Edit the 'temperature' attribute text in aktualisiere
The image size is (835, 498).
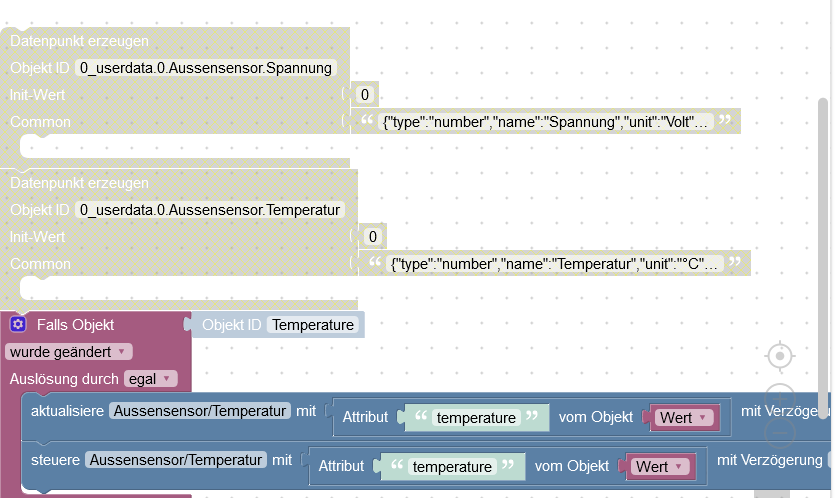coord(476,418)
